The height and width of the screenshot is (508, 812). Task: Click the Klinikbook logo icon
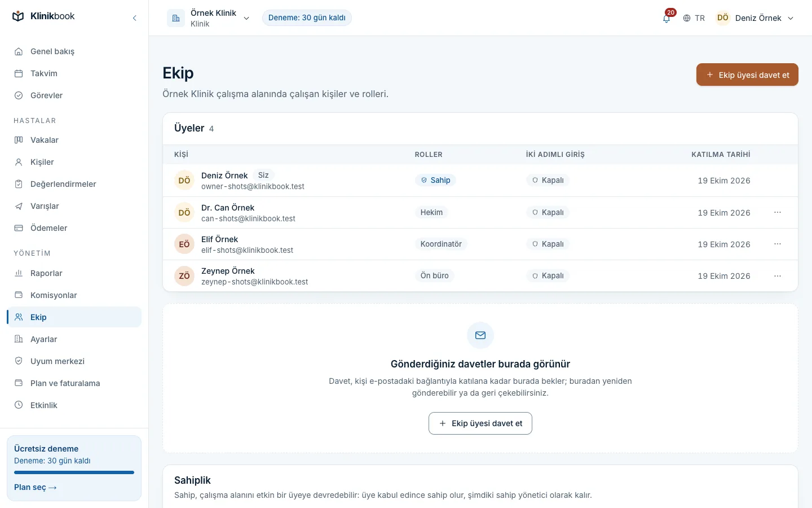tap(18, 16)
